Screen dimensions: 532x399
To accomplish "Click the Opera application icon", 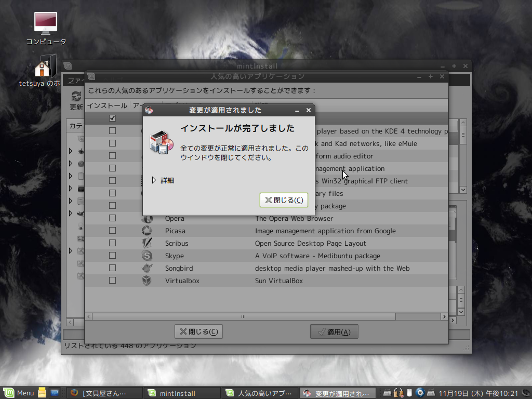I will click(x=147, y=219).
